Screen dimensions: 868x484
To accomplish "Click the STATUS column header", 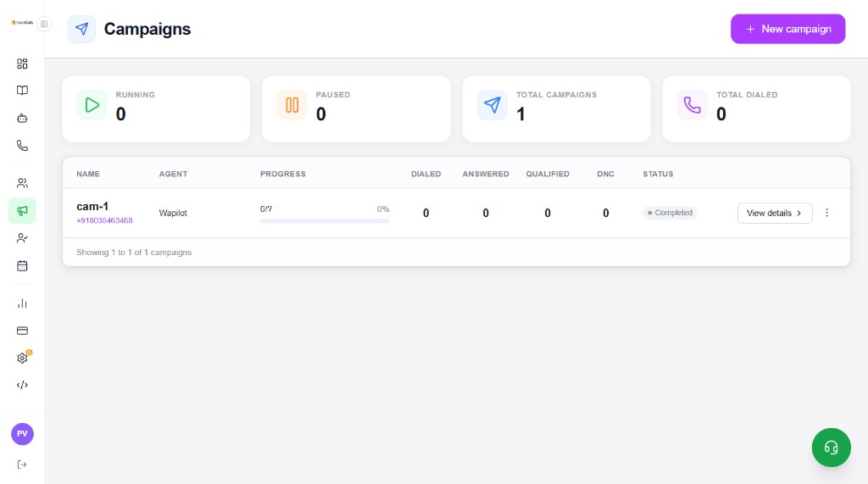I will (x=658, y=174).
